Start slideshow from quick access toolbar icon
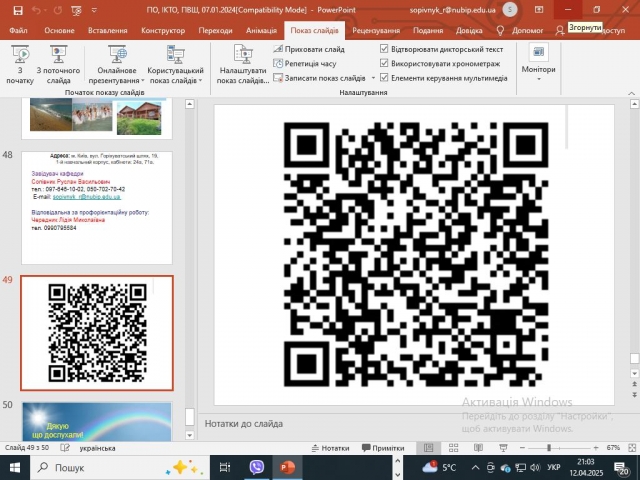This screenshot has height=480, width=640. (x=76, y=10)
